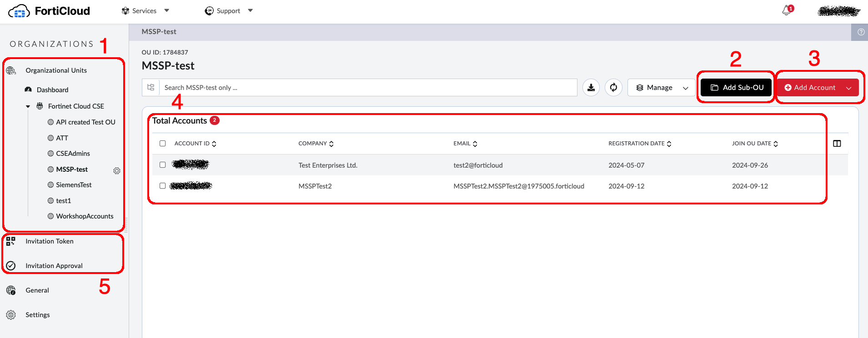Collapse the Fortinet Cloud CSE tree
The image size is (868, 338).
[28, 106]
